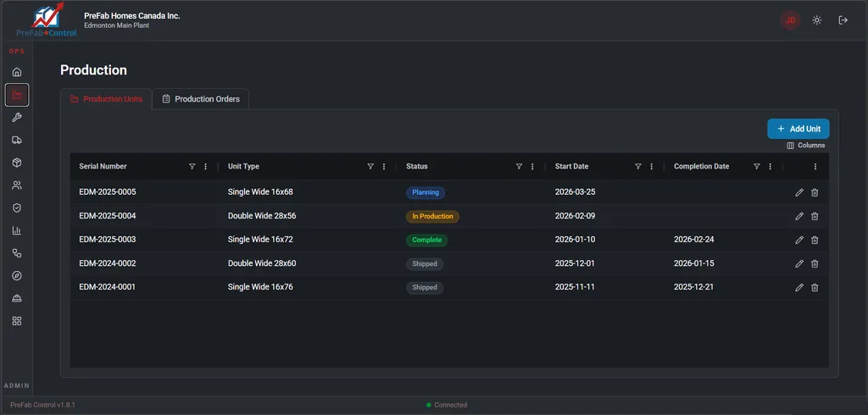Image resolution: width=868 pixels, height=415 pixels.
Task: Open the Serial Number column menu dots
Action: (x=206, y=167)
